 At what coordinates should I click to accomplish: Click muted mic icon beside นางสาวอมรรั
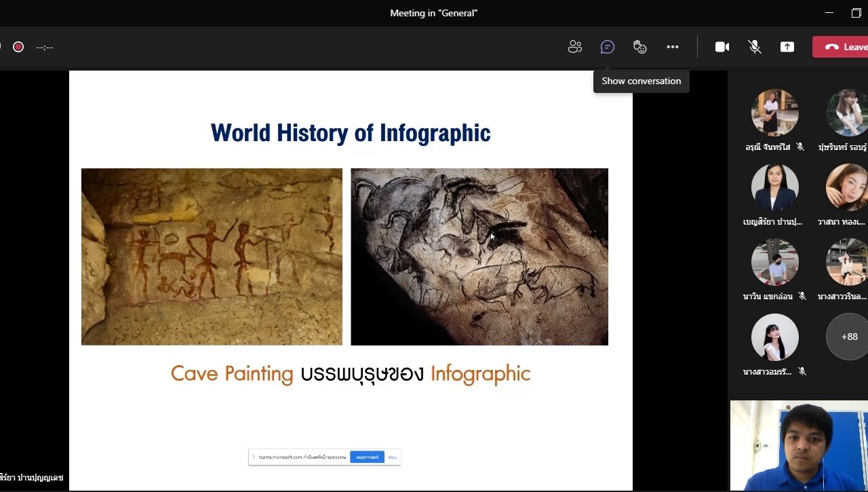[802, 371]
